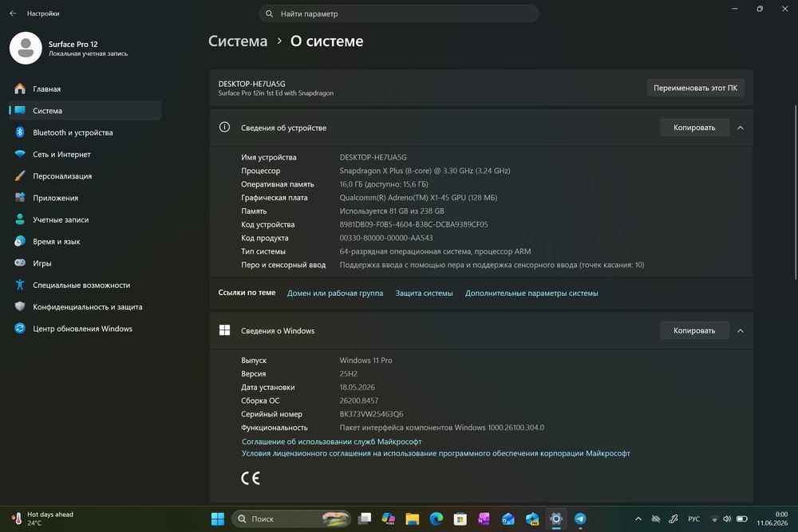
Task: Open Дополнительные параметры системы link
Action: pyautogui.click(x=531, y=293)
